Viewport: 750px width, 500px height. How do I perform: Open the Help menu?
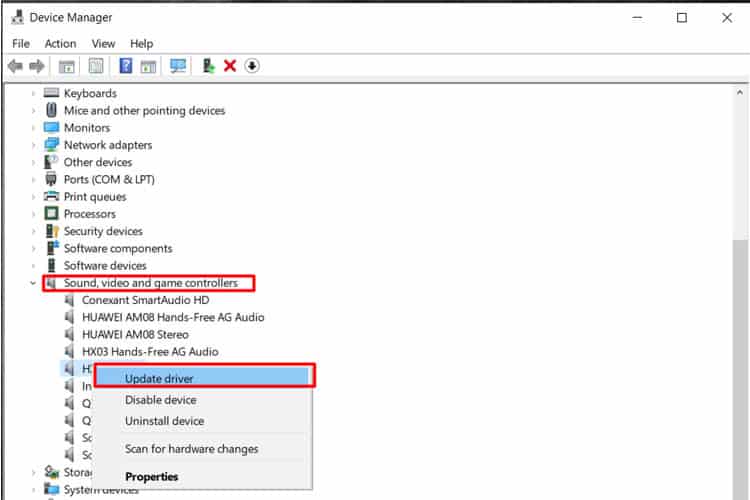(x=142, y=44)
